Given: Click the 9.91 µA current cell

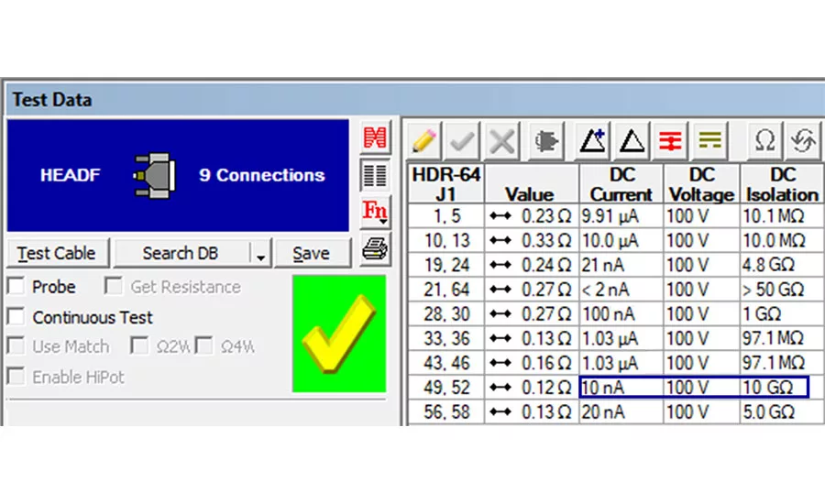Looking at the screenshot, I should [621, 216].
